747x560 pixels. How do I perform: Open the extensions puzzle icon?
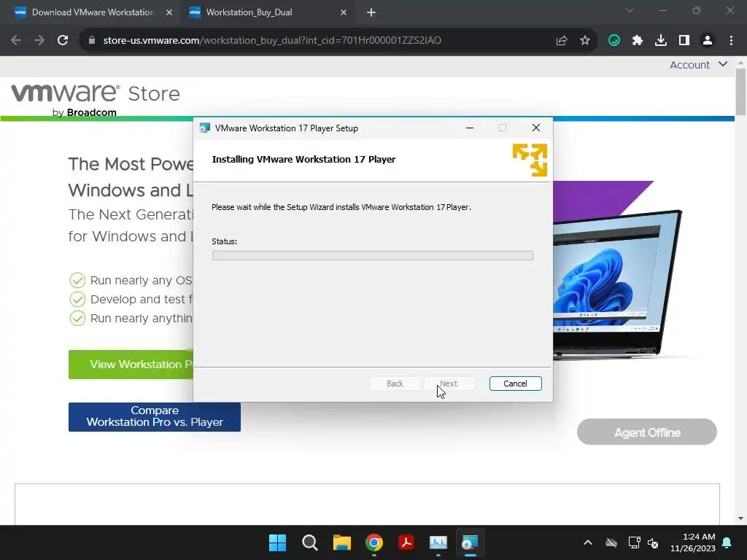(x=638, y=41)
